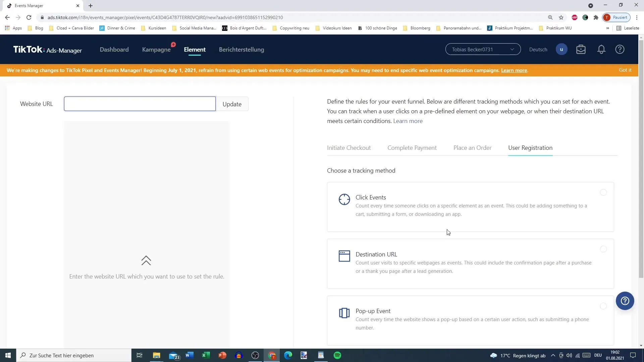Open a new browser tab
This screenshot has height=362, width=644.
tap(91, 6)
